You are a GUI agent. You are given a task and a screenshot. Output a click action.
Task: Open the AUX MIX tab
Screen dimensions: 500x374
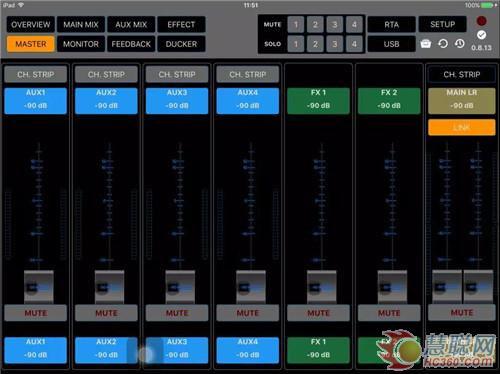(x=131, y=24)
